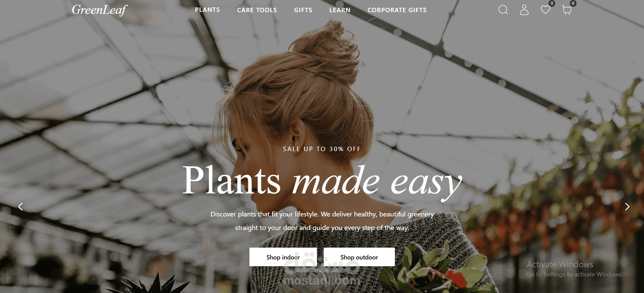Image resolution: width=644 pixels, height=293 pixels.
Task: Go to the previous slide arrow
Action: pos(20,207)
